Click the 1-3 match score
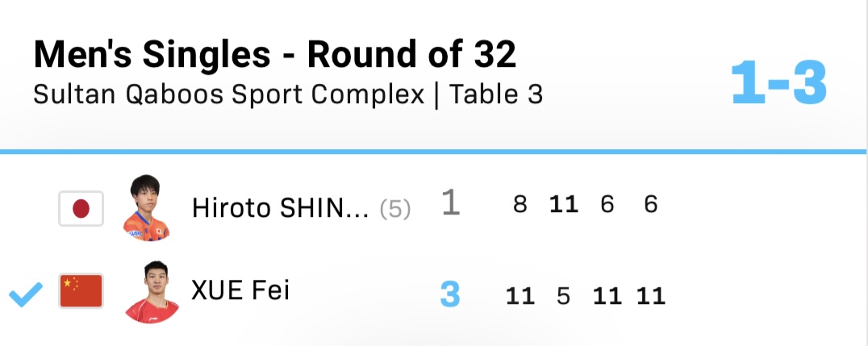The height and width of the screenshot is (346, 868). [x=778, y=84]
